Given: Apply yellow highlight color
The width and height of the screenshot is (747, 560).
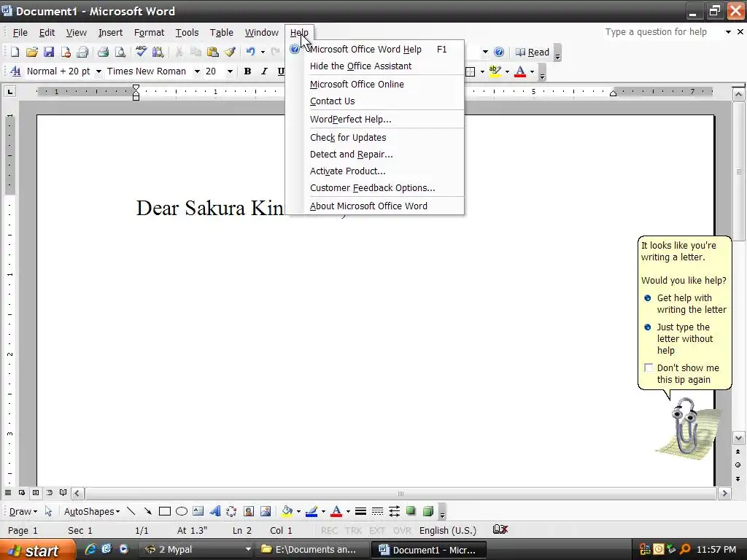Looking at the screenshot, I should tap(495, 71).
